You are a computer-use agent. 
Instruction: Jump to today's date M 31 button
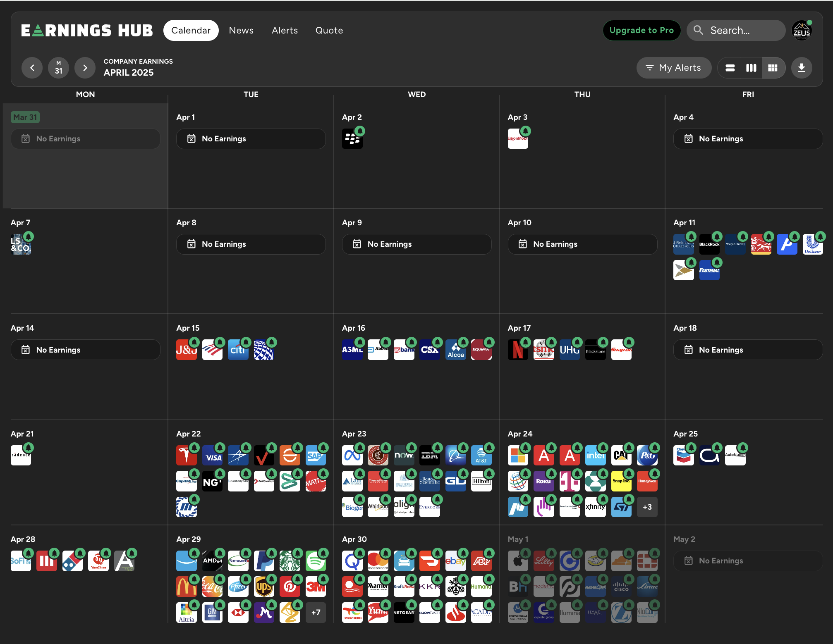click(58, 68)
